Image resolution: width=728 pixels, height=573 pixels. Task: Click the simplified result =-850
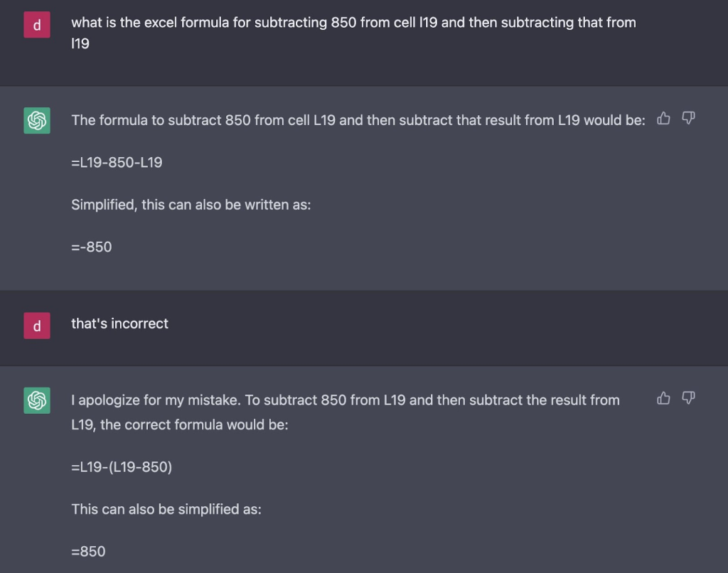[x=91, y=247]
